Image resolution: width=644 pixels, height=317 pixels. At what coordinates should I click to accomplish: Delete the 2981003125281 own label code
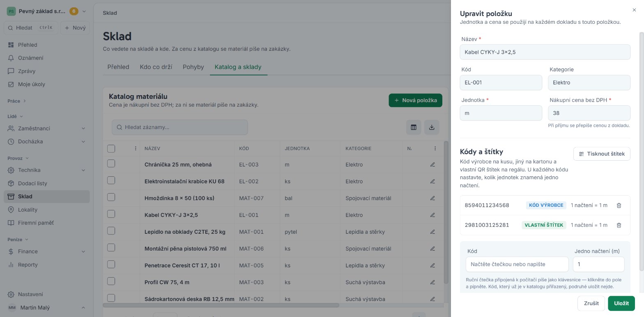619,225
